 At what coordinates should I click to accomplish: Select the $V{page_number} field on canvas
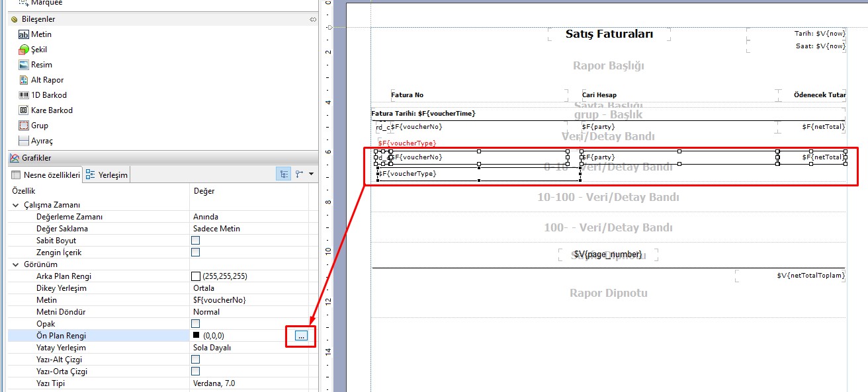coord(607,255)
